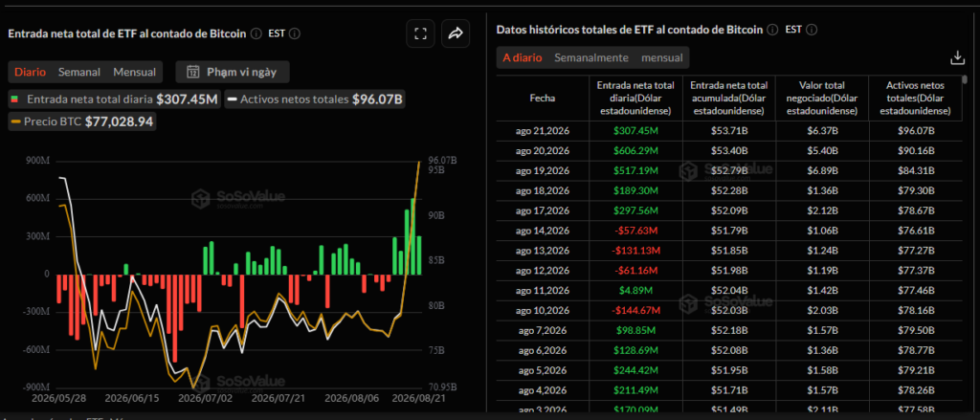Viewport: 980px width, 420px height.
Task: Select the ago 20,2026 row date
Action: click(543, 150)
